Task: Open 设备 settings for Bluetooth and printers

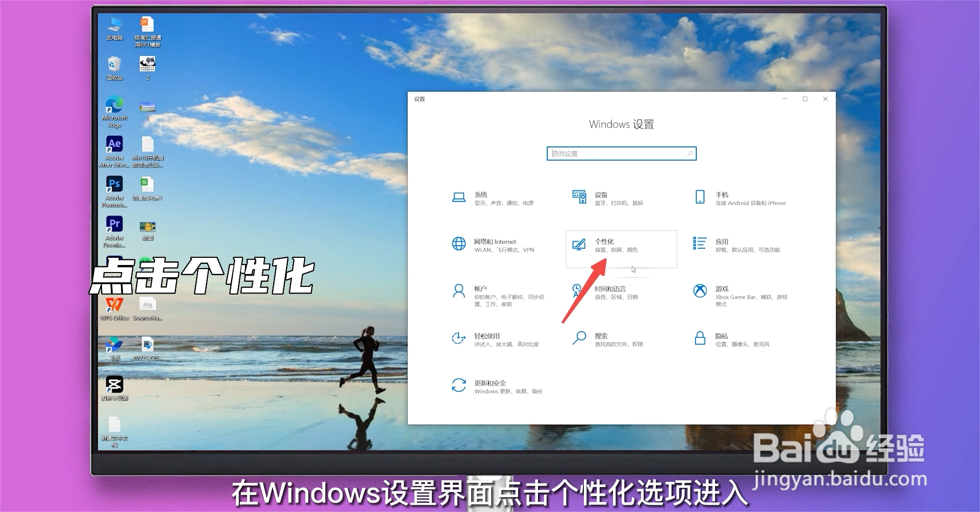Action: coord(607,198)
